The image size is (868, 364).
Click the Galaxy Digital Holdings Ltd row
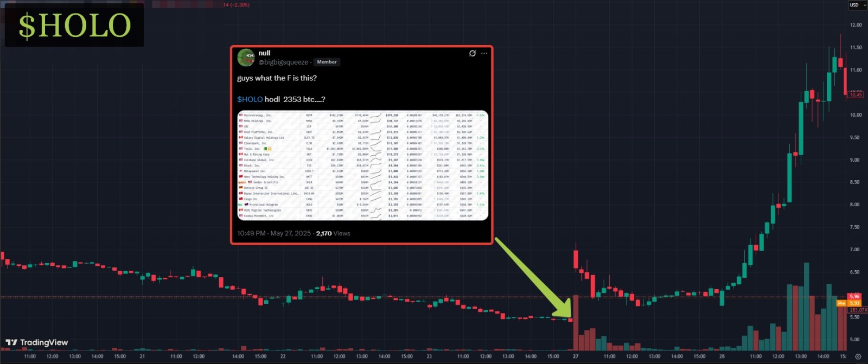[362, 138]
